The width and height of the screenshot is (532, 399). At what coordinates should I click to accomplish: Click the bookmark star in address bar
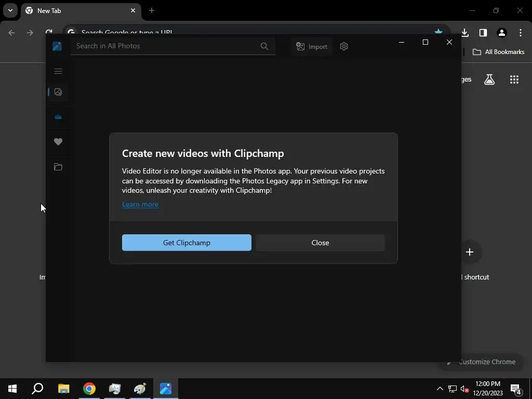(438, 32)
